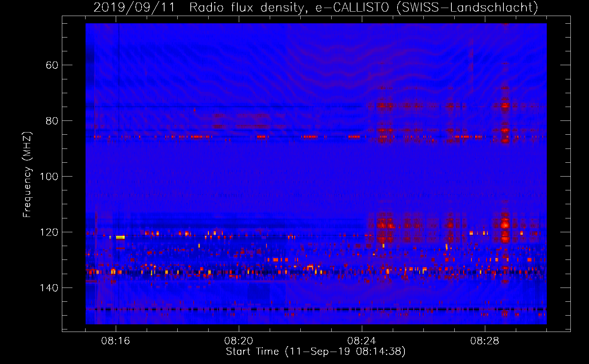This screenshot has width=589, height=364.
Task: Click the '100' frequency tick label
Action: (x=49, y=177)
